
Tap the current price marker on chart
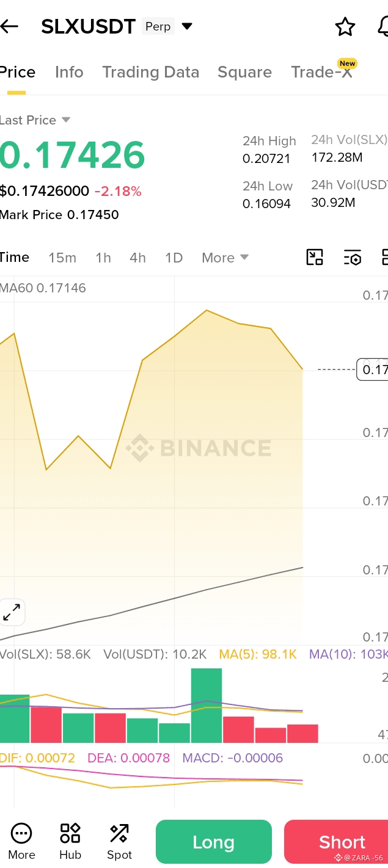tap(372, 369)
